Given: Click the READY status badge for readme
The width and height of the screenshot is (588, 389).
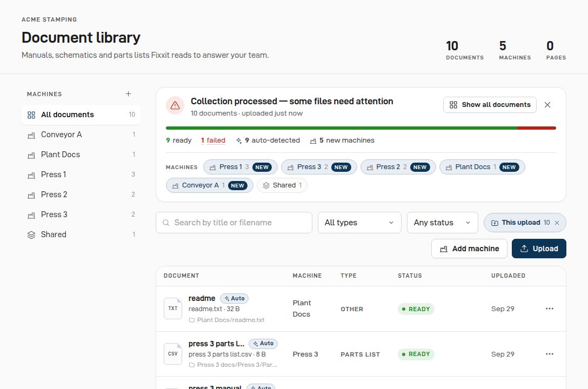Looking at the screenshot, I should (x=416, y=309).
